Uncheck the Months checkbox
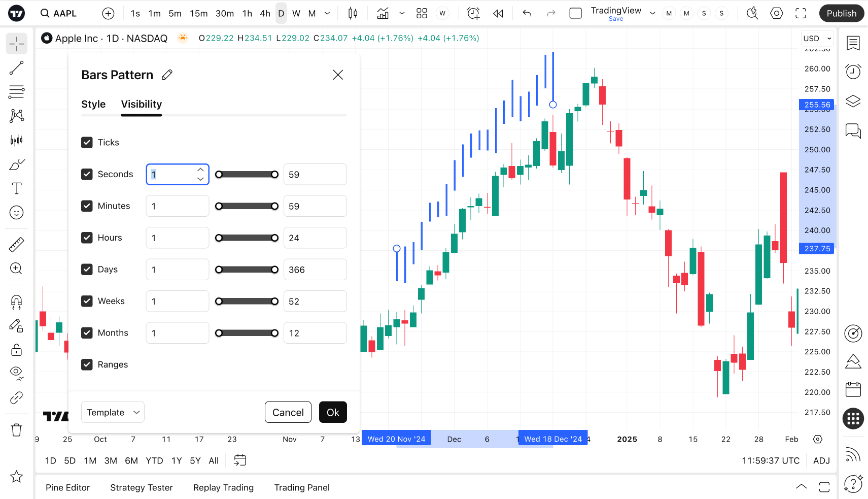868x499 pixels. click(87, 333)
